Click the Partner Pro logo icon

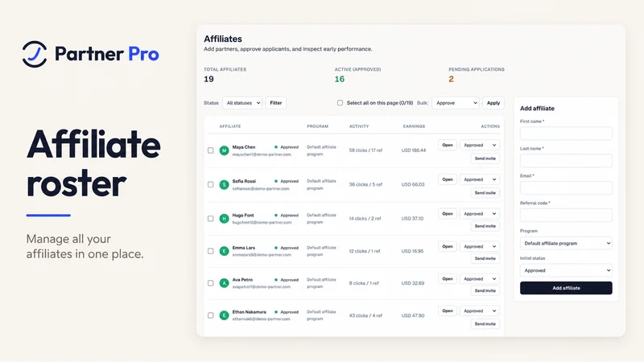coord(35,54)
